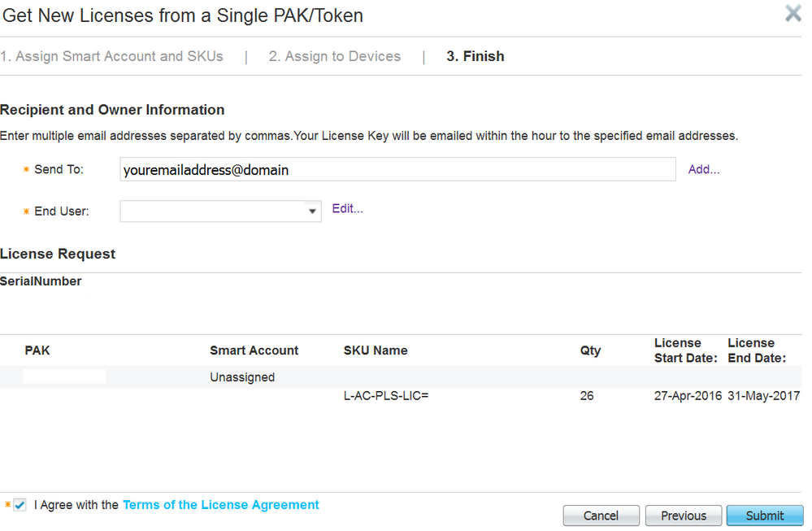The width and height of the screenshot is (812, 531).
Task: Select the L-AC-PLS-LIC= SKU row
Action: (x=386, y=396)
